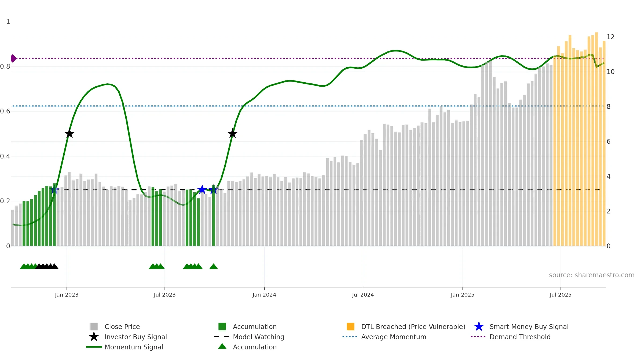Click the gray Close Price legend swatch
644x362 pixels.
94,327
